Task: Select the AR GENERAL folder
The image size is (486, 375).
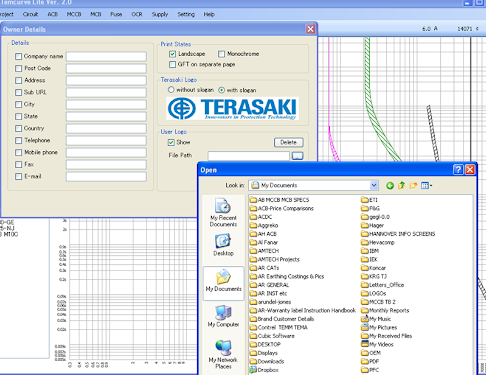Action: point(269,285)
